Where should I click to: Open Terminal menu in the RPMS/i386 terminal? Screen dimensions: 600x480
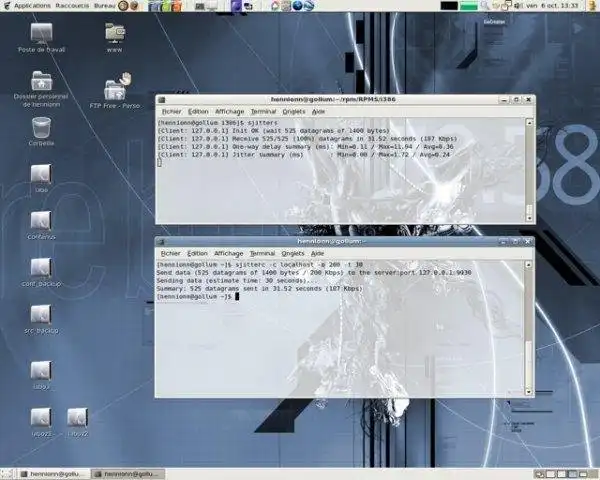coord(263,111)
